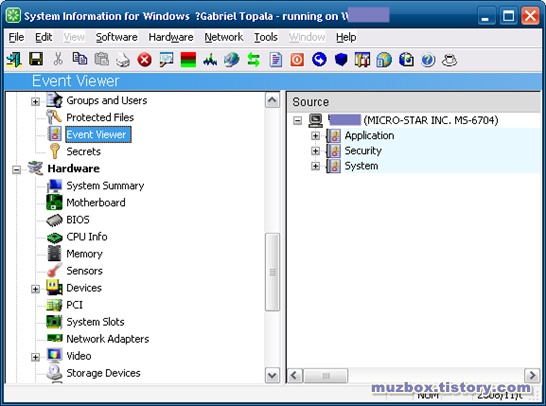Expand the Application event log

(x=315, y=136)
